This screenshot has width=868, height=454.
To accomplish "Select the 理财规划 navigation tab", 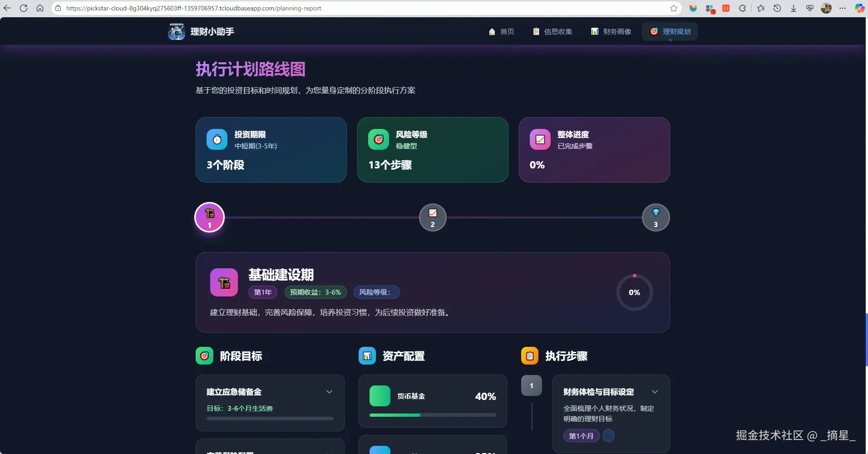I will [670, 31].
